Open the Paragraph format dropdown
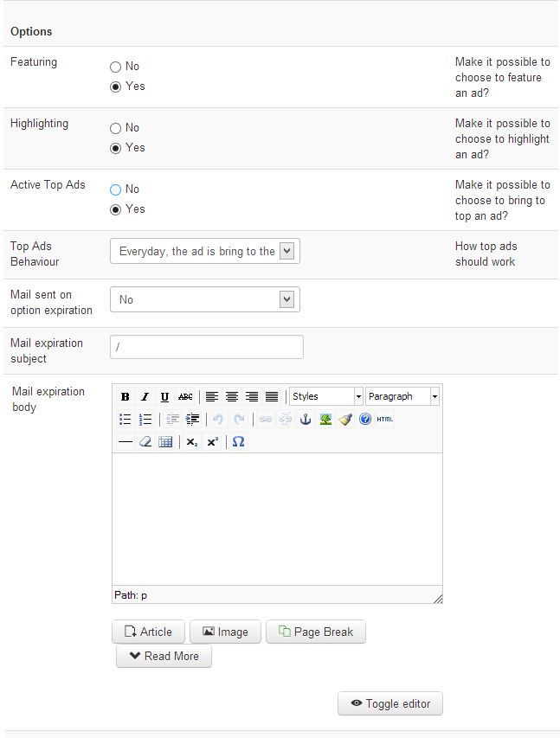Screen dimensions: 560x738 pyautogui.click(x=402, y=397)
